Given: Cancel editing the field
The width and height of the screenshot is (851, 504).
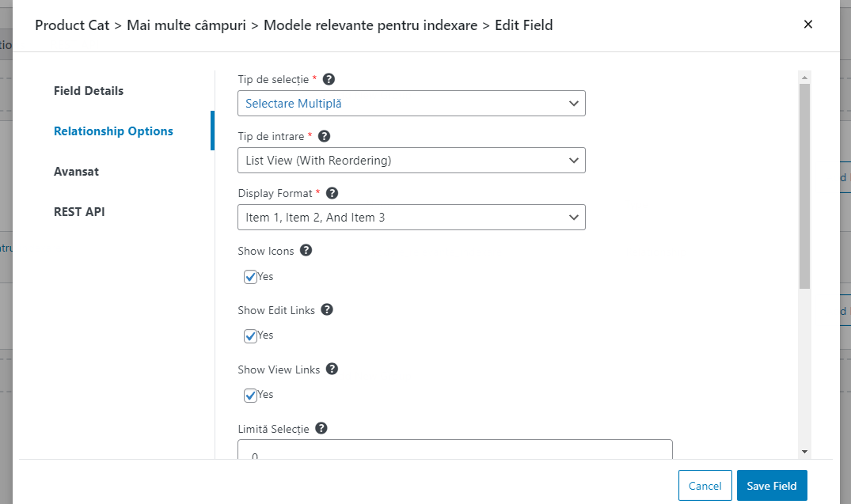Looking at the screenshot, I should [x=705, y=485].
